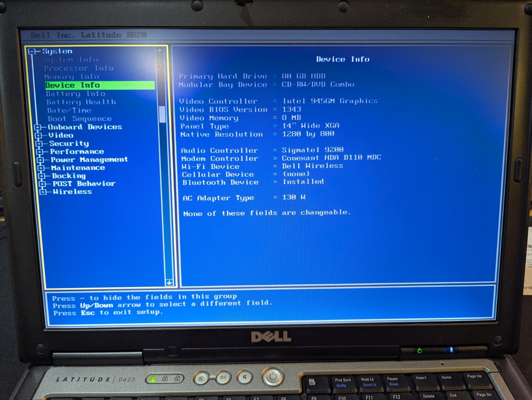The width and height of the screenshot is (532, 400).
Task: Expand the Power Management node
Action: tap(41, 160)
